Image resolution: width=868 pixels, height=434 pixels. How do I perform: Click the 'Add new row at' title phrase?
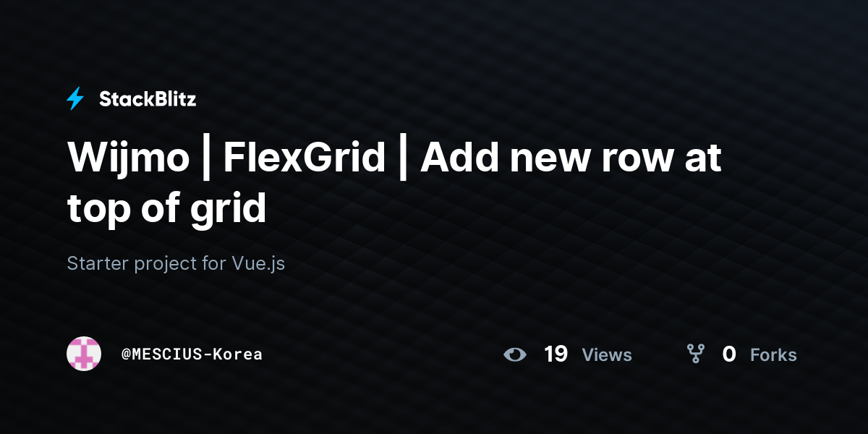click(x=571, y=158)
